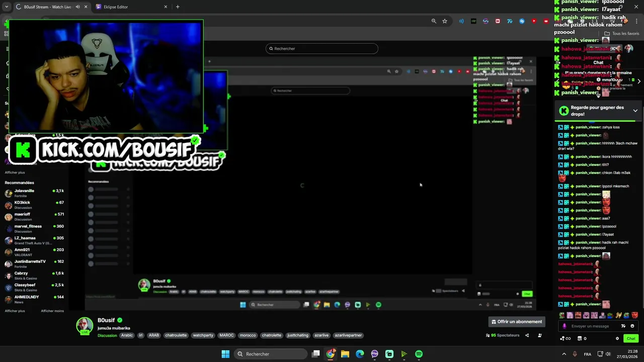Viewport: 644px width, 362px height.
Task: Collapse recommendations with Afficher moins
Action: [x=52, y=311]
